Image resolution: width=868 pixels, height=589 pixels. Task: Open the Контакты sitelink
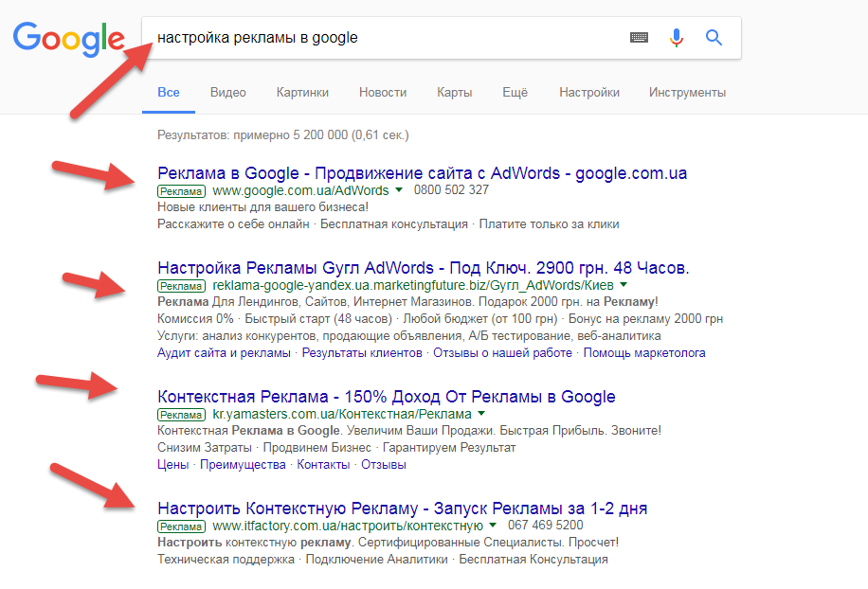[x=323, y=465]
